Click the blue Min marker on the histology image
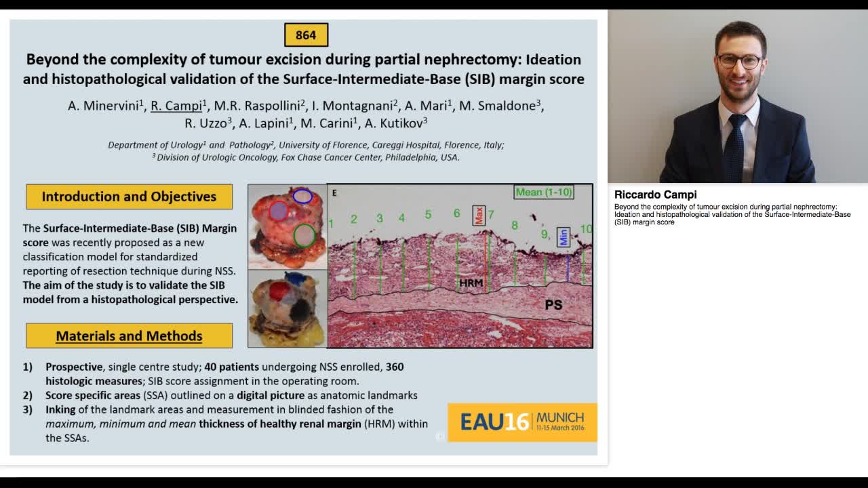The width and height of the screenshot is (868, 488). coord(565,235)
